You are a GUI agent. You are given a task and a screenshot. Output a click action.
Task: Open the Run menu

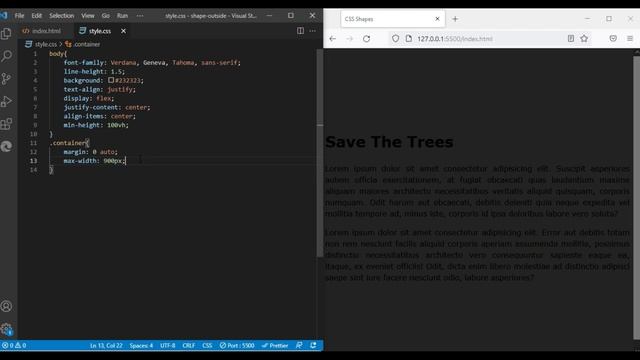click(x=122, y=16)
